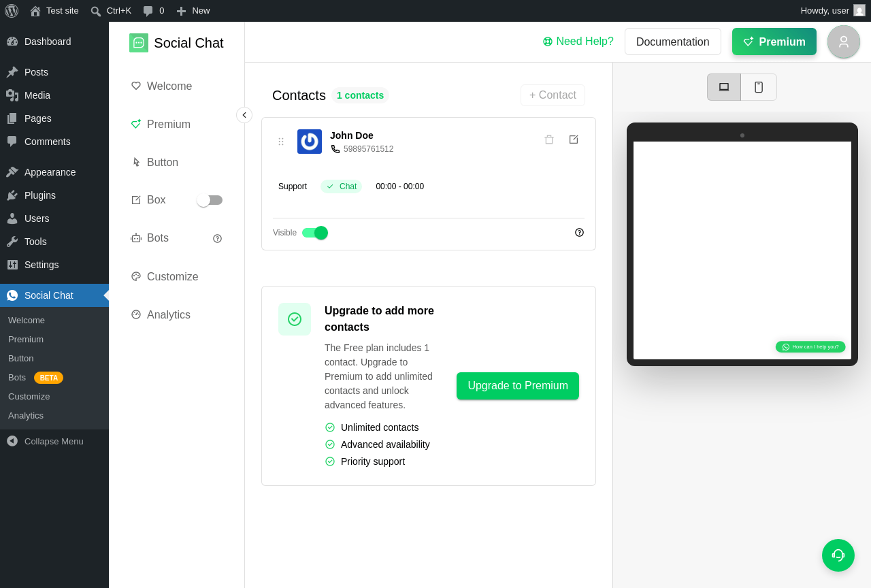Click the 'How can I help you?' chat button

(x=810, y=347)
